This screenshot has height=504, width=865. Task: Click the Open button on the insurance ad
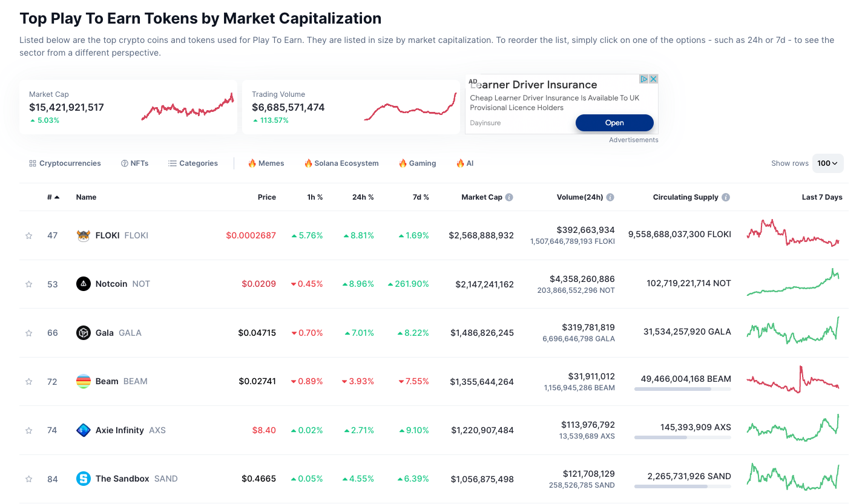[614, 122]
